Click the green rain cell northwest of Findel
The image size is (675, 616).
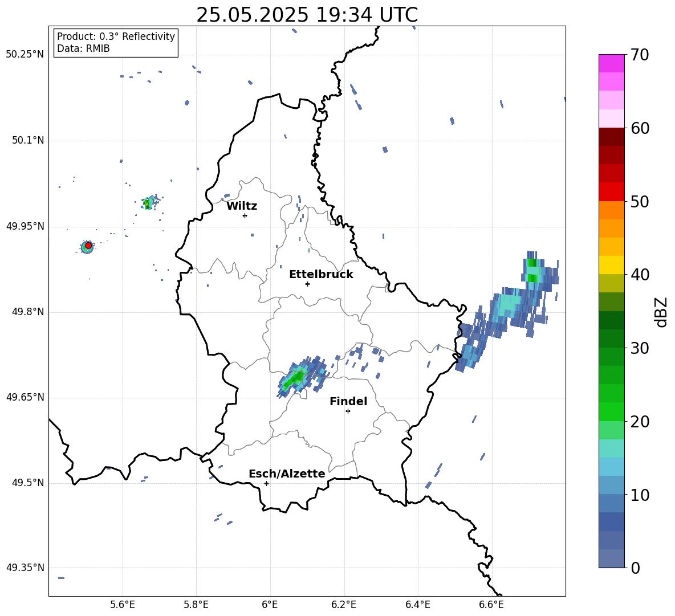296,378
